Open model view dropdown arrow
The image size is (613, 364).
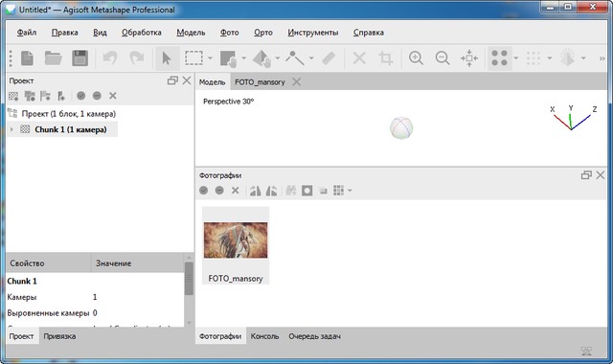tap(583, 58)
